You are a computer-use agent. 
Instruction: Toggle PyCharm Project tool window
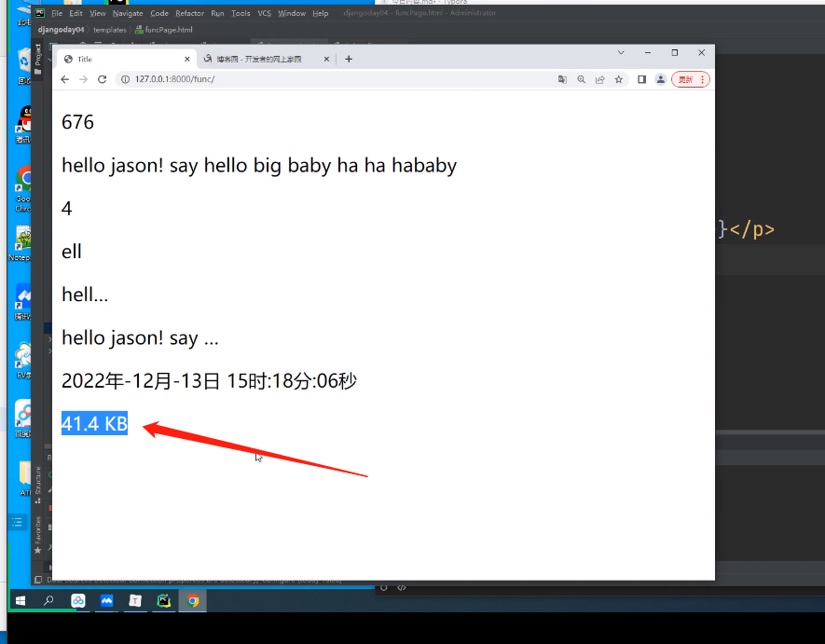[x=38, y=58]
